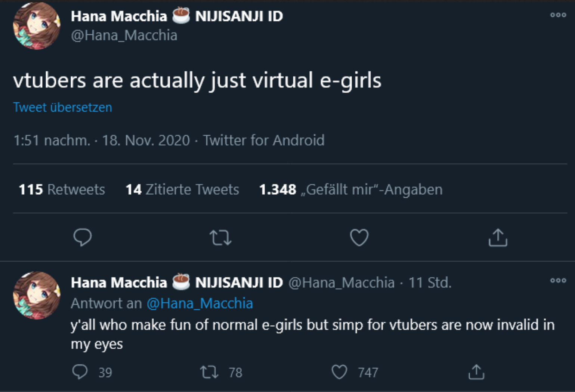
Task: Share the follow-up reply tweet
Action: [476, 372]
